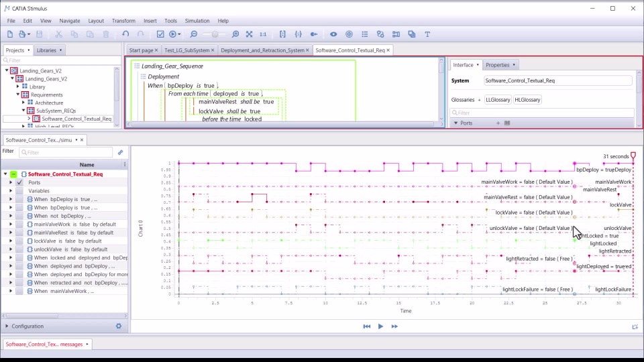The height and width of the screenshot is (362, 644).
Task: Click the 31 seconds timeline marker
Action: pos(633,156)
